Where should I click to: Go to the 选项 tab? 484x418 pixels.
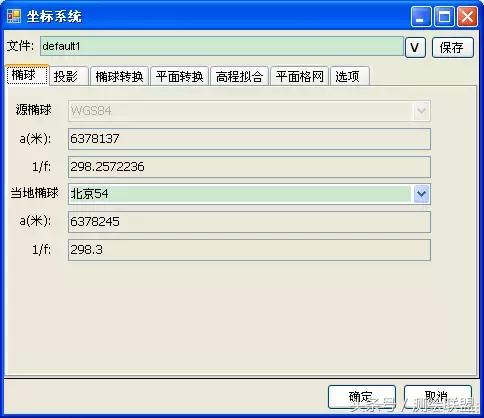[350, 76]
